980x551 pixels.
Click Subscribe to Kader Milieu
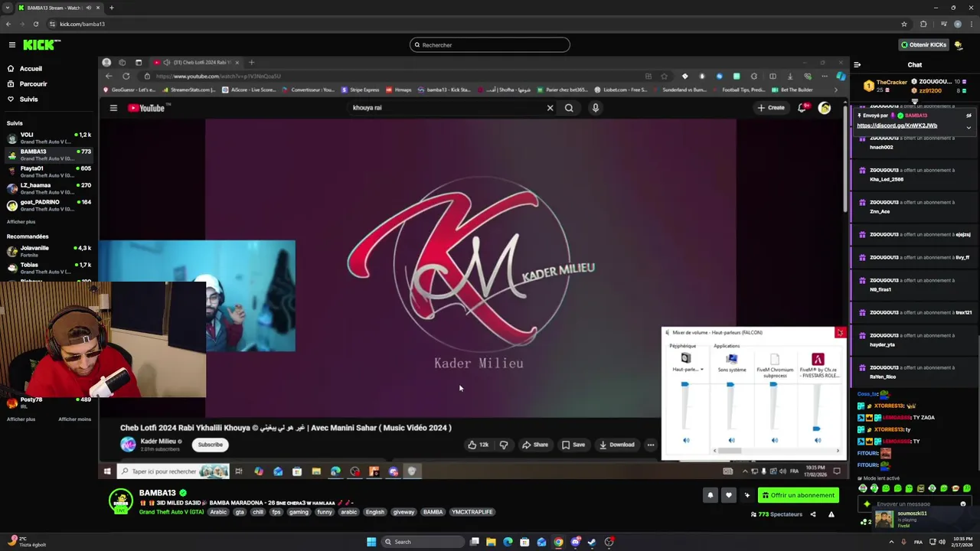tap(211, 445)
